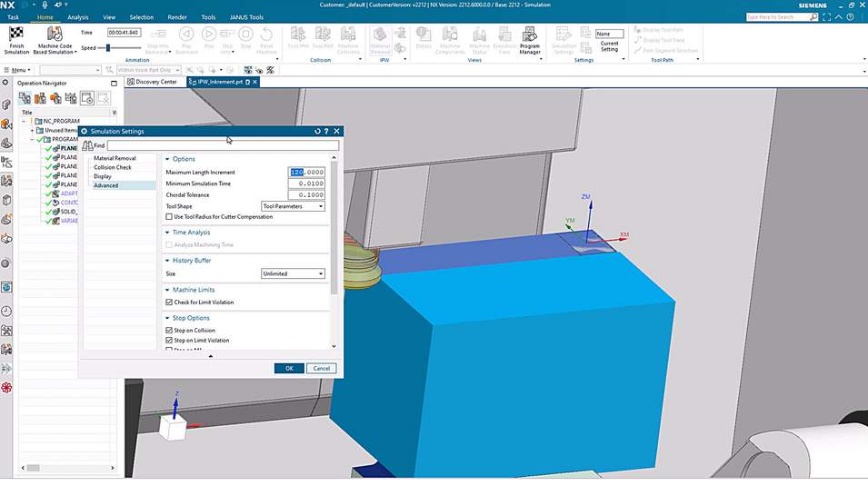
Task: Click the Find search field
Action: 223,145
